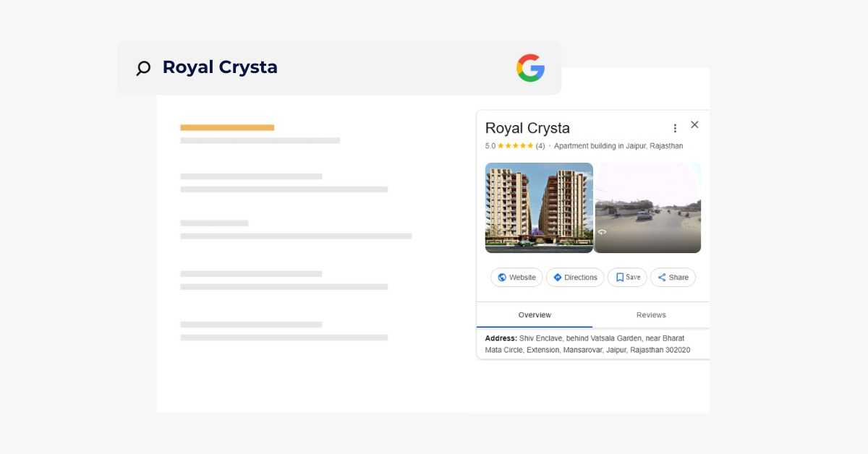Share the Royal Crysta listing
The height and width of the screenshot is (454, 868).
pyautogui.click(x=673, y=278)
